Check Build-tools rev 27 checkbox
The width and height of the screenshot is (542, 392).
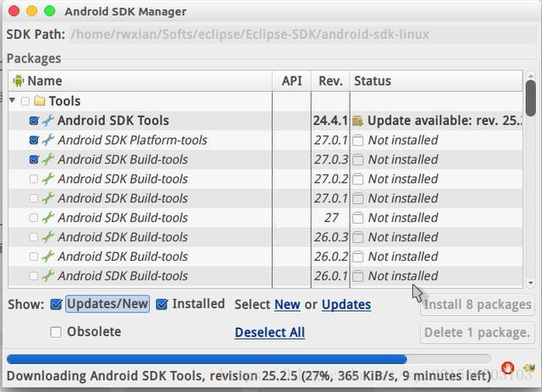coord(34,218)
